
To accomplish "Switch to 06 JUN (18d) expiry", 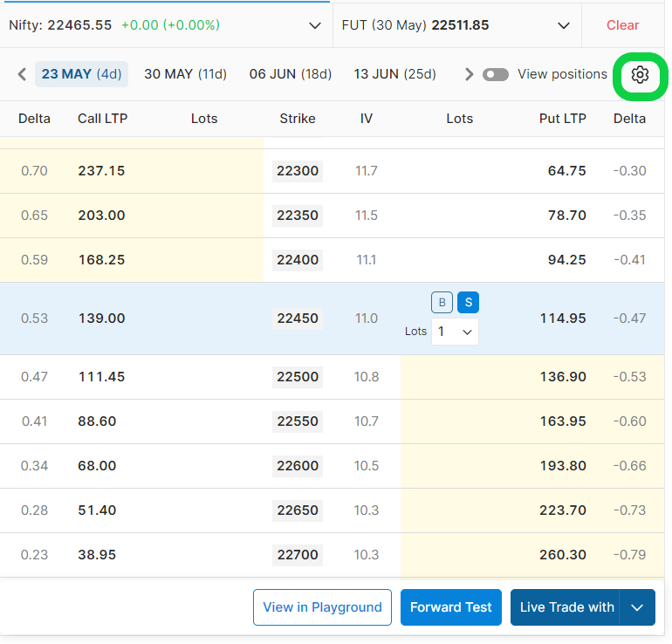I will (291, 74).
